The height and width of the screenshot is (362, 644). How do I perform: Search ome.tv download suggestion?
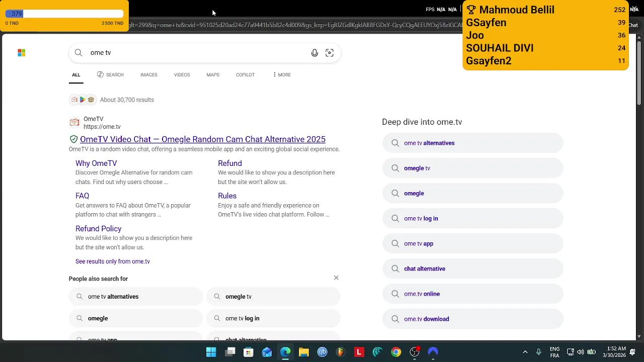click(x=472, y=319)
